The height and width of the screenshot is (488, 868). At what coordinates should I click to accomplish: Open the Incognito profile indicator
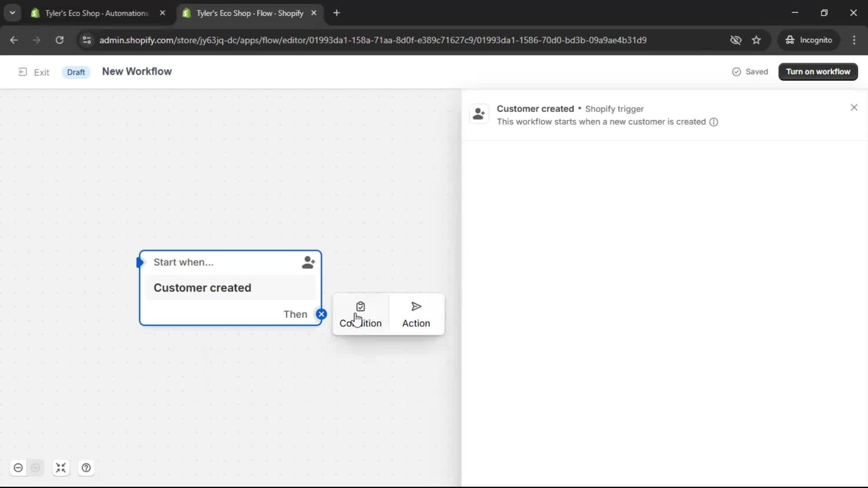pos(809,40)
